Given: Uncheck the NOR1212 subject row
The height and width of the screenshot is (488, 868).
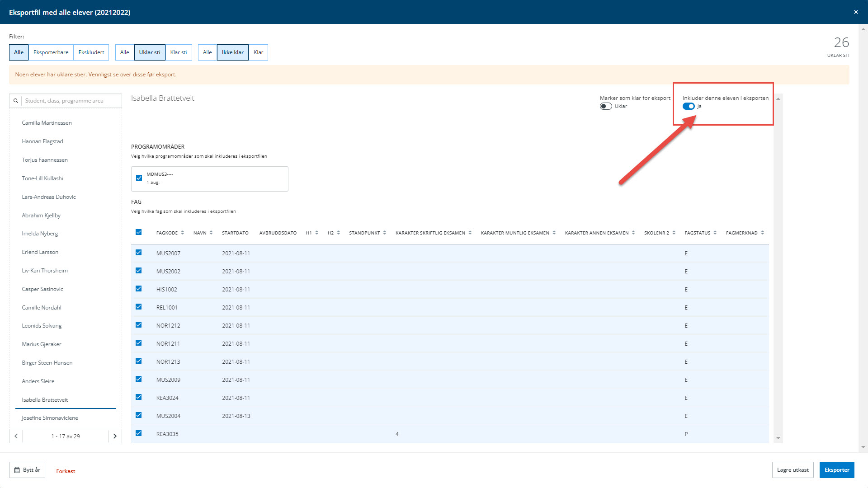Looking at the screenshot, I should pyautogui.click(x=139, y=325).
